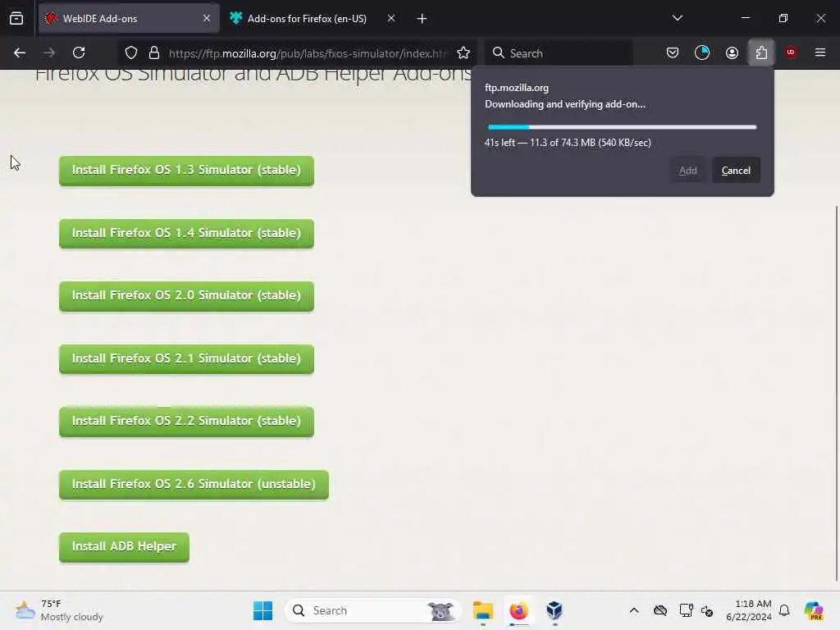
Task: Open Firefox View tabs overview icon
Action: click(16, 19)
